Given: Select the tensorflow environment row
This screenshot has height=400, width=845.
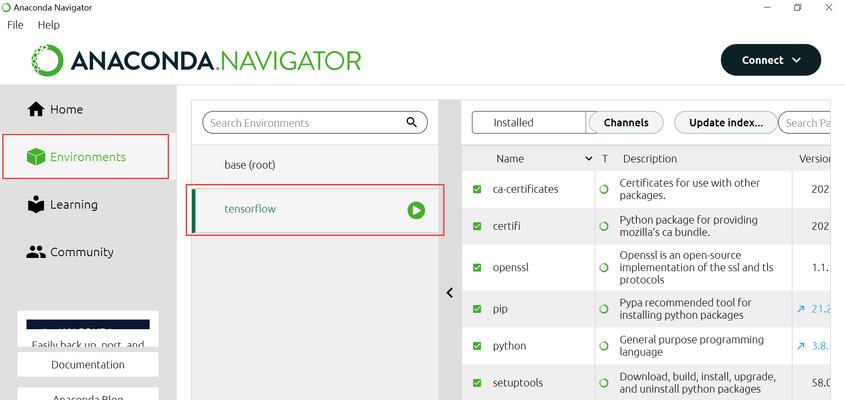Looking at the screenshot, I should pyautogui.click(x=315, y=210).
